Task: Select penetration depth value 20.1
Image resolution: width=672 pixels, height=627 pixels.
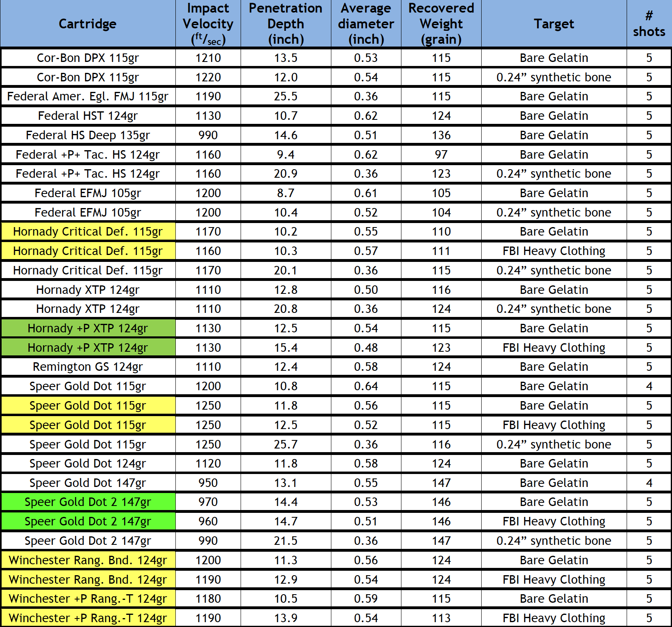Action: tap(286, 270)
